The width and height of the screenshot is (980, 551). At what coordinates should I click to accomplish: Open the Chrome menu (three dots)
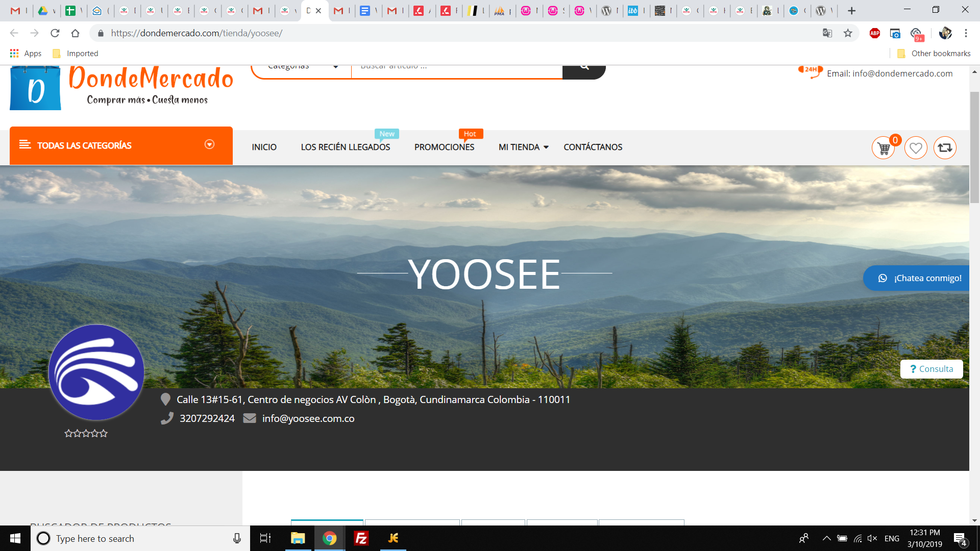coord(966,33)
